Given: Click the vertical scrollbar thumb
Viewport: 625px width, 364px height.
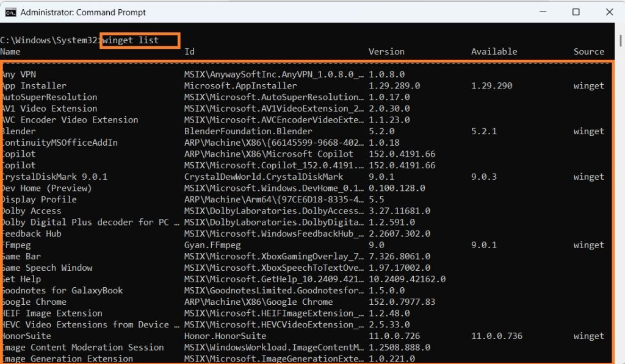Looking at the screenshot, I should click(x=621, y=41).
